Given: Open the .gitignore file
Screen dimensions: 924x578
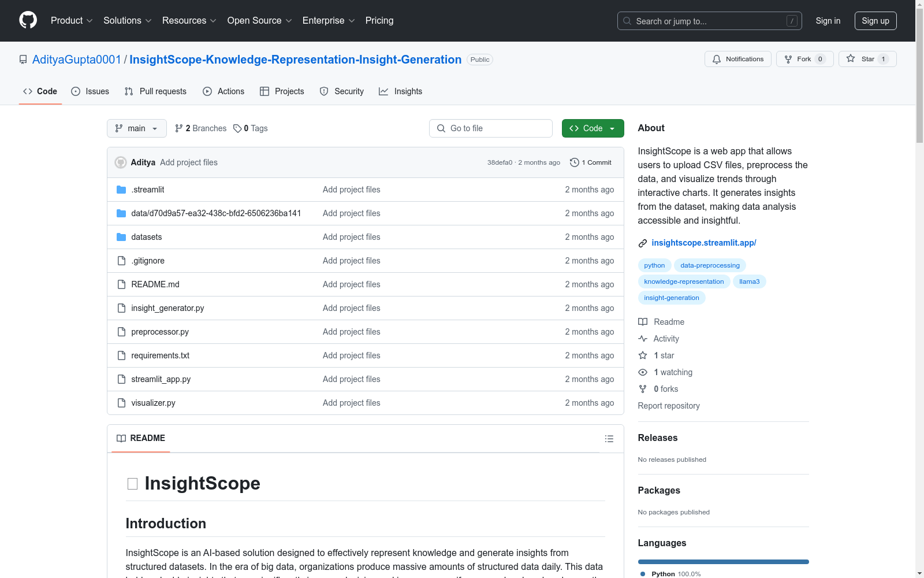Looking at the screenshot, I should [148, 261].
